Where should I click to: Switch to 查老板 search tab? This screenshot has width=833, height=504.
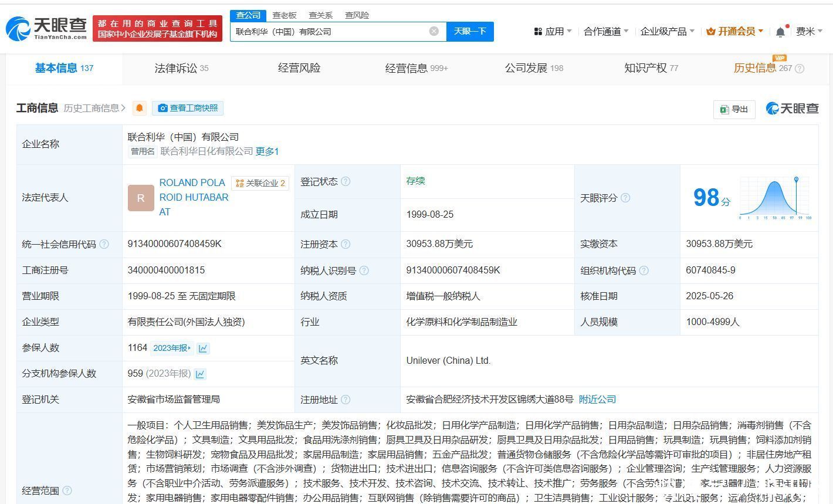coord(285,15)
